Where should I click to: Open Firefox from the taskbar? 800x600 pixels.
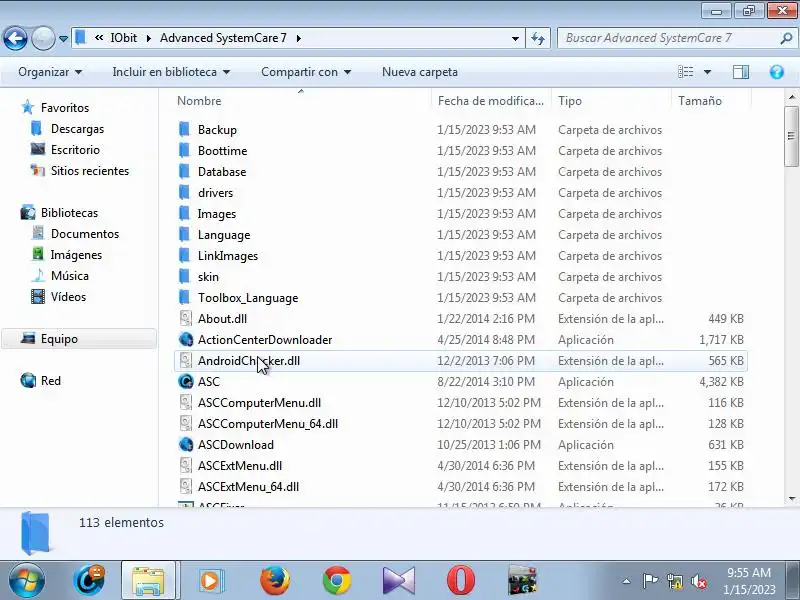point(274,580)
